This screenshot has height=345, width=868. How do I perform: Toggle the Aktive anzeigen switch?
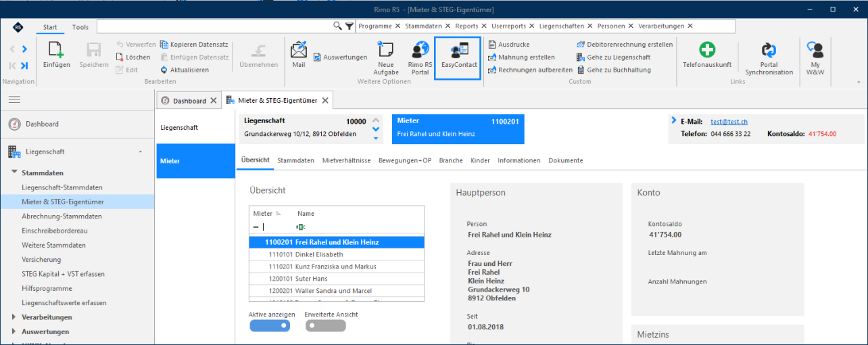pyautogui.click(x=270, y=325)
